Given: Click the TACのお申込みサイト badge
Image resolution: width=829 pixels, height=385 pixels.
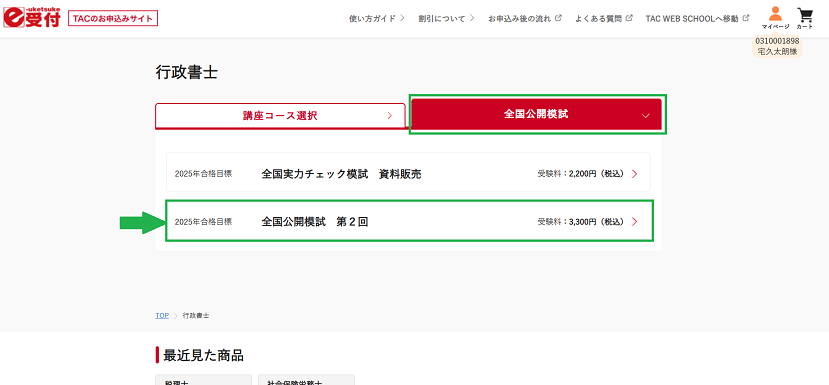Looking at the screenshot, I should click(113, 19).
